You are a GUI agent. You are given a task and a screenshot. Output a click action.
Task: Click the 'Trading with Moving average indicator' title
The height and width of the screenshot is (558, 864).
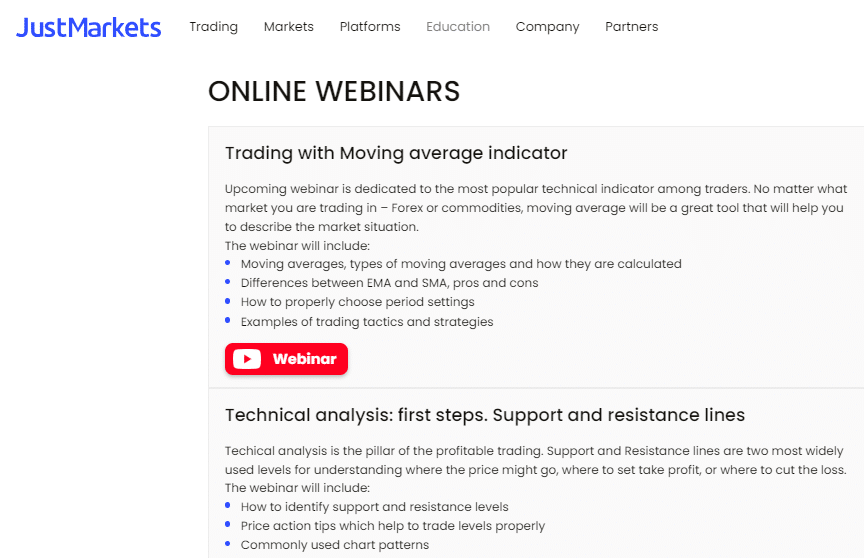[x=396, y=153]
